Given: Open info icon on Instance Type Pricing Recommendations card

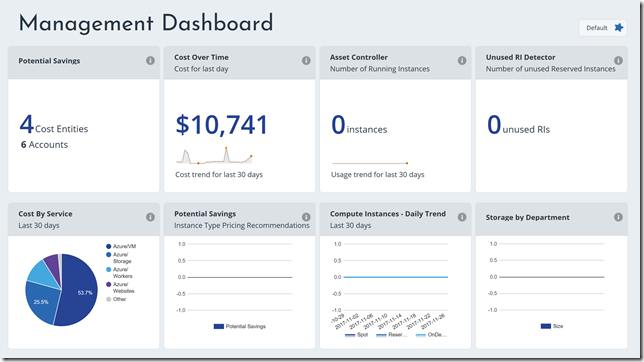Looking at the screenshot, I should pos(306,217).
